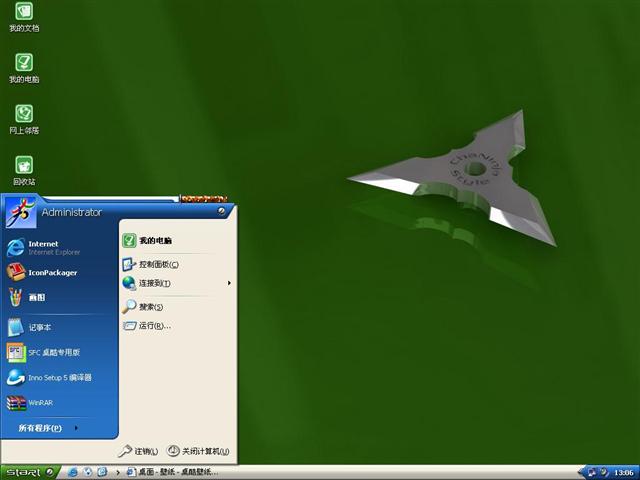Open 我的文档 desktop icon
The height and width of the screenshot is (480, 640).
pos(24,17)
